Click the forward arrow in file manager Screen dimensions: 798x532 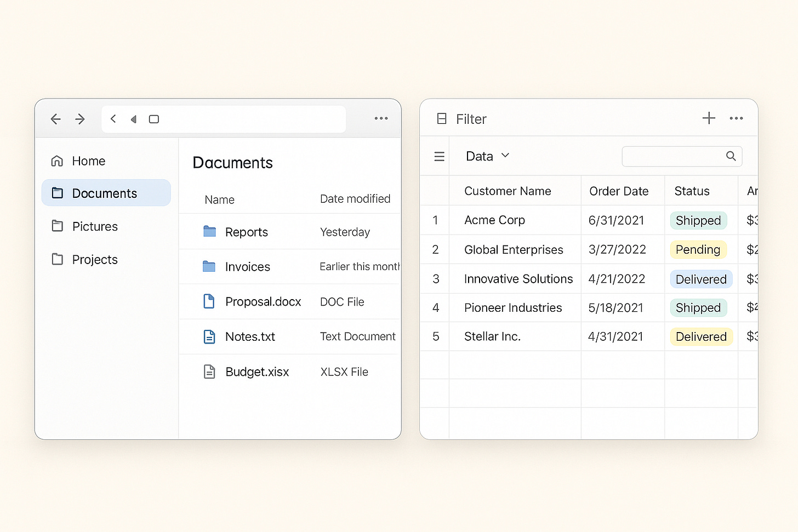80,119
